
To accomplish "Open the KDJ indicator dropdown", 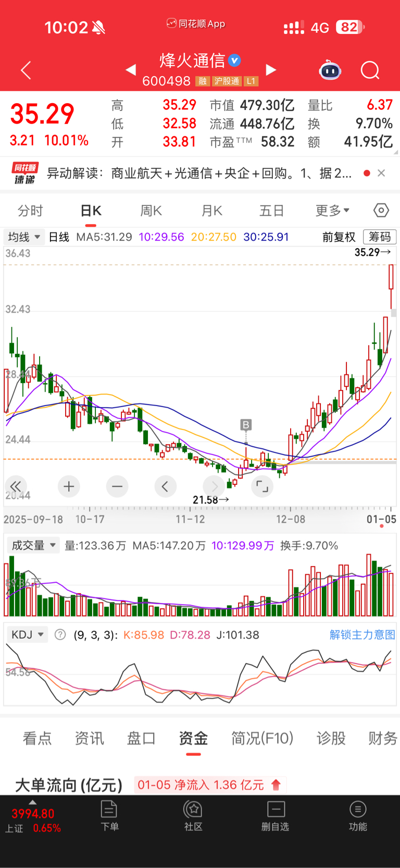I will click(27, 635).
